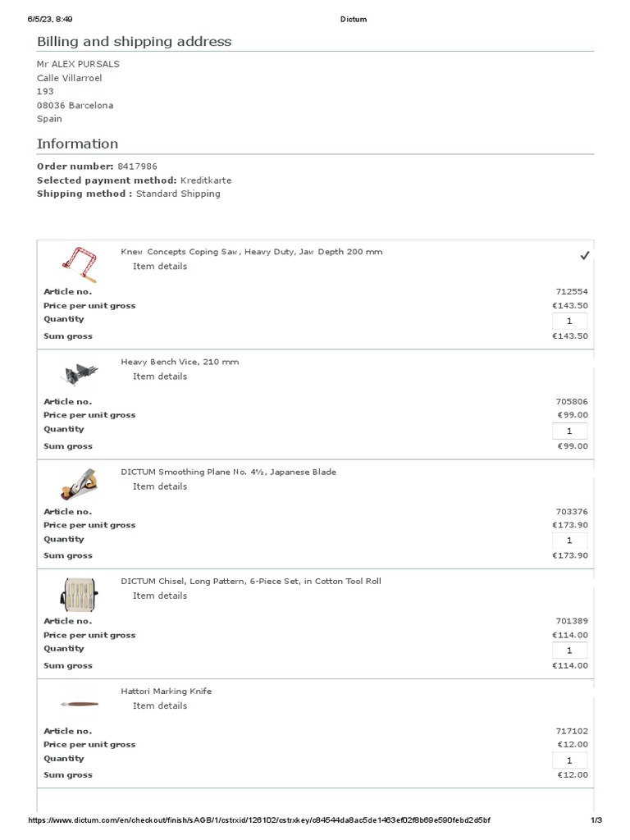Click the Knew Concepts coping saw thumbnail
630x840 pixels.
(x=80, y=265)
